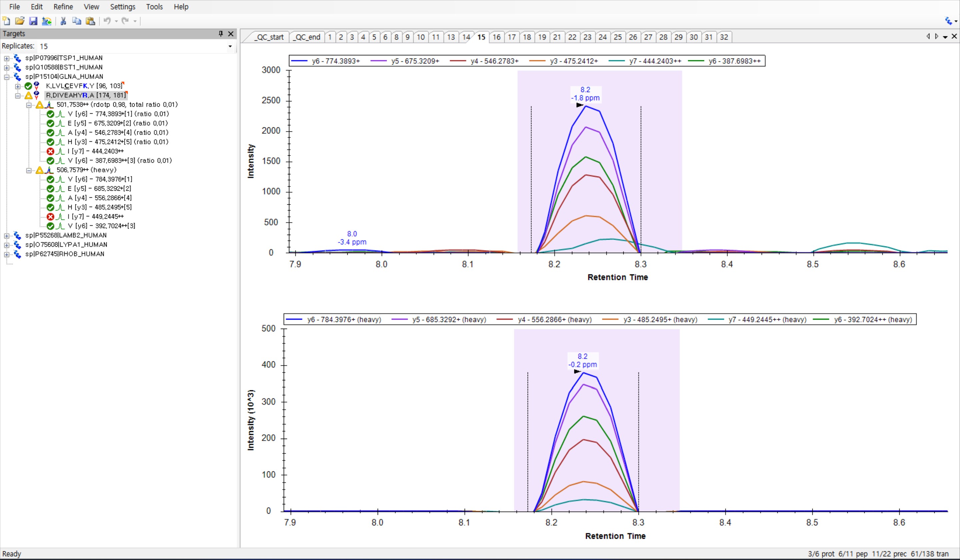Click the Open File folder icon

(20, 21)
